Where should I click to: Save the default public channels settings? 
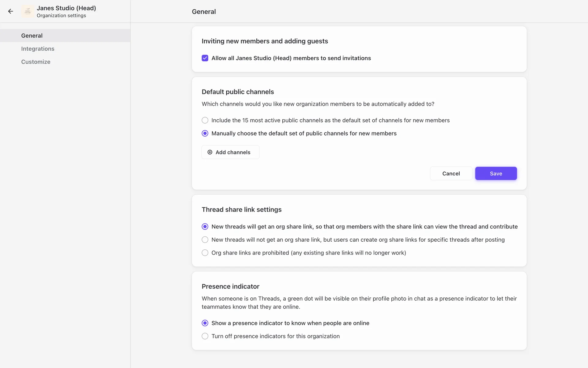(496, 174)
